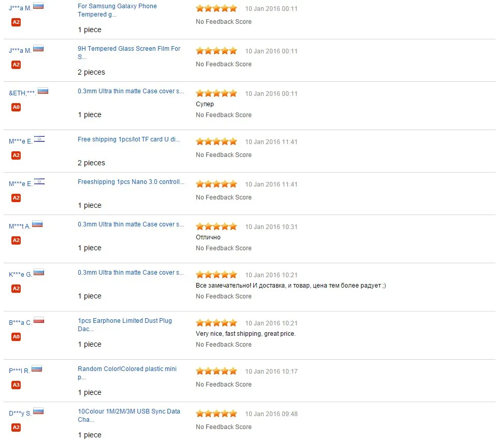Image resolution: width=504 pixels, height=441 pixels.
Task: Click the A2 badge under M***t A.
Action: tap(16, 240)
